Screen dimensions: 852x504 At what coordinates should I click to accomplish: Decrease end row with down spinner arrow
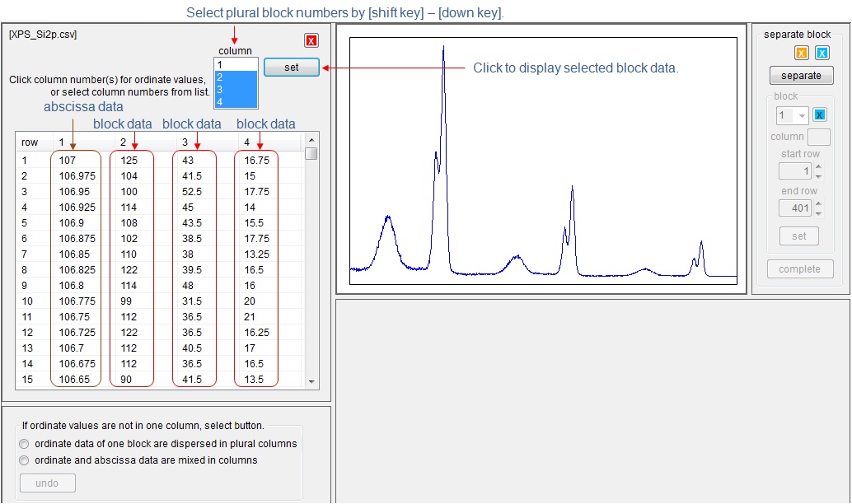pos(818,213)
